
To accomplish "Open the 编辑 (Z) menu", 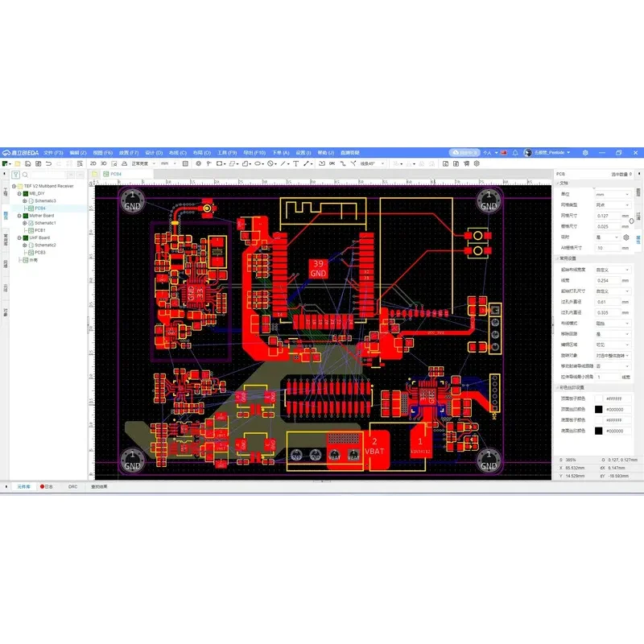I will click(78, 152).
